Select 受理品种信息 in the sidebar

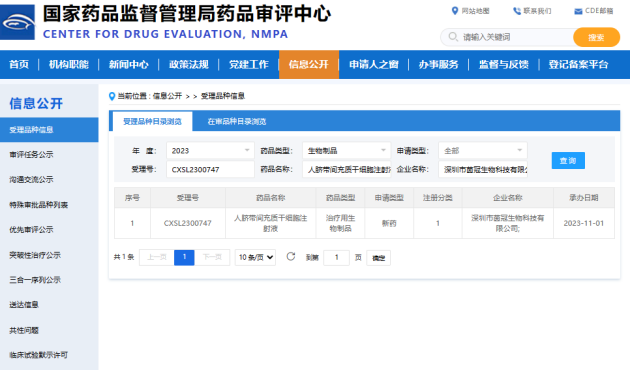click(49, 130)
